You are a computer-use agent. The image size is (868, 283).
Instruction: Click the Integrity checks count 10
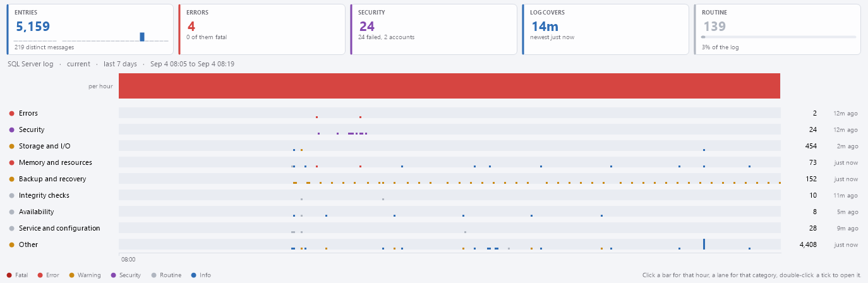[x=813, y=195]
